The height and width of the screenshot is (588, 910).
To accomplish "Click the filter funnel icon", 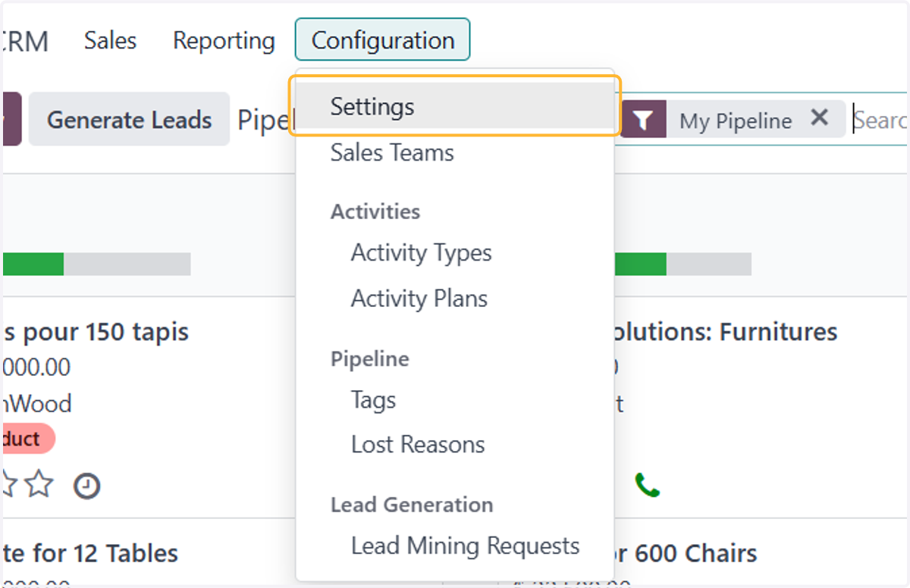I will [x=643, y=120].
